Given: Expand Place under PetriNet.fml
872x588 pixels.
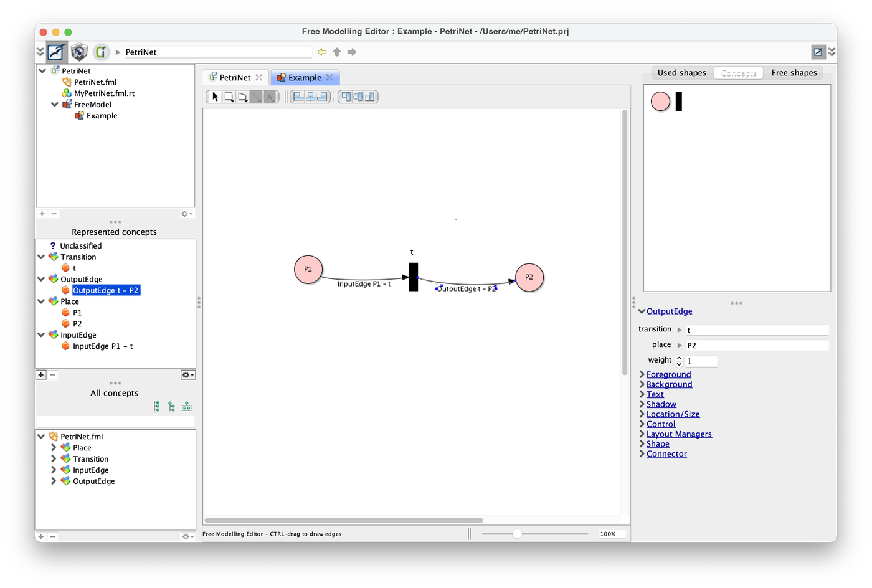Looking at the screenshot, I should point(54,448).
